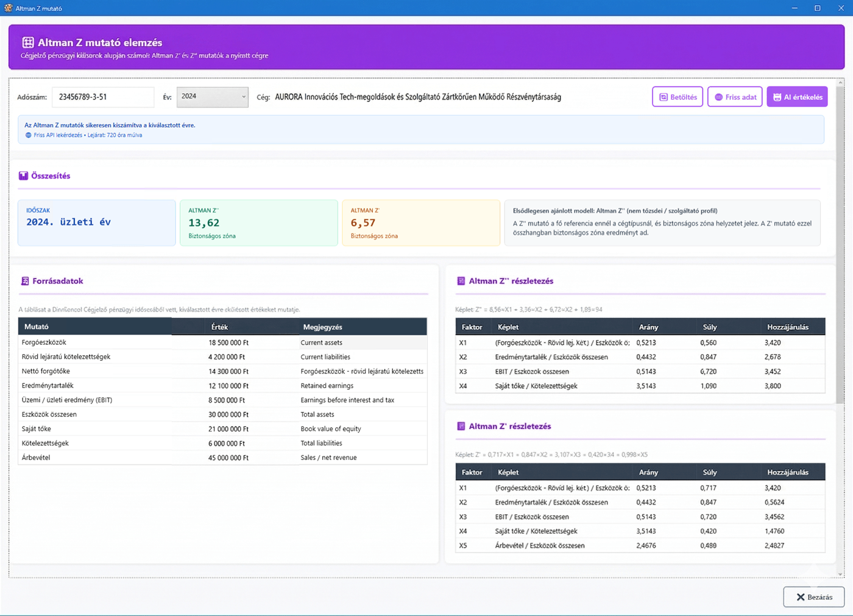Open the AI értékelés button
This screenshot has width=853, height=616.
point(797,97)
